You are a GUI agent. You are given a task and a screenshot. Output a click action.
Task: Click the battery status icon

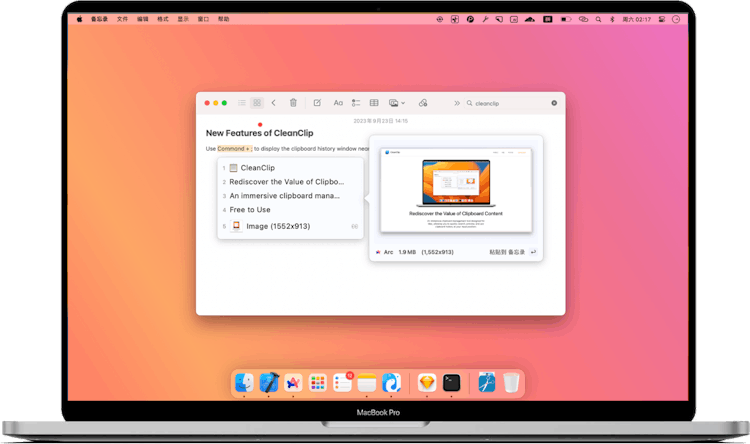(566, 20)
